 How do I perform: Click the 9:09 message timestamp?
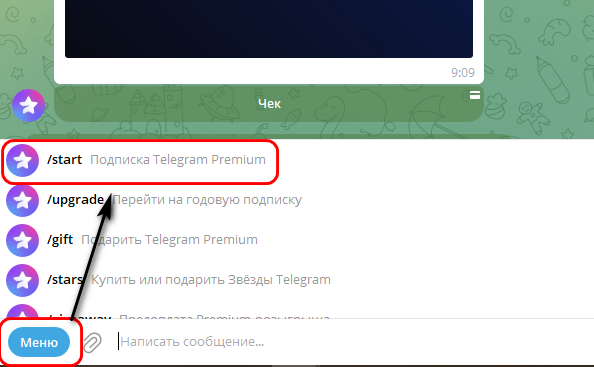463,72
